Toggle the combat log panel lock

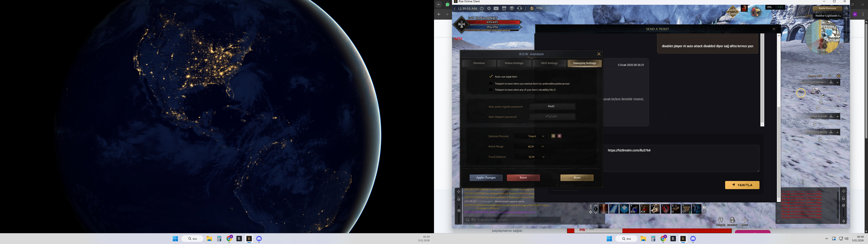click(843, 199)
